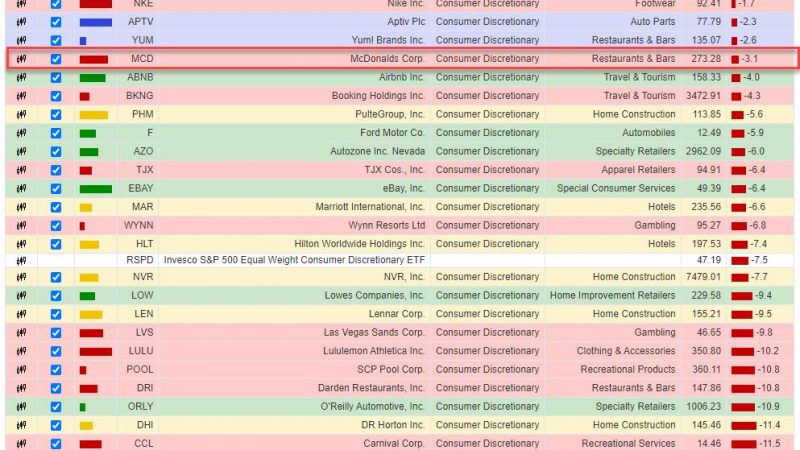This screenshot has width=800, height=450.
Task: Open the chart icon for LEN row
Action: pos(21,314)
